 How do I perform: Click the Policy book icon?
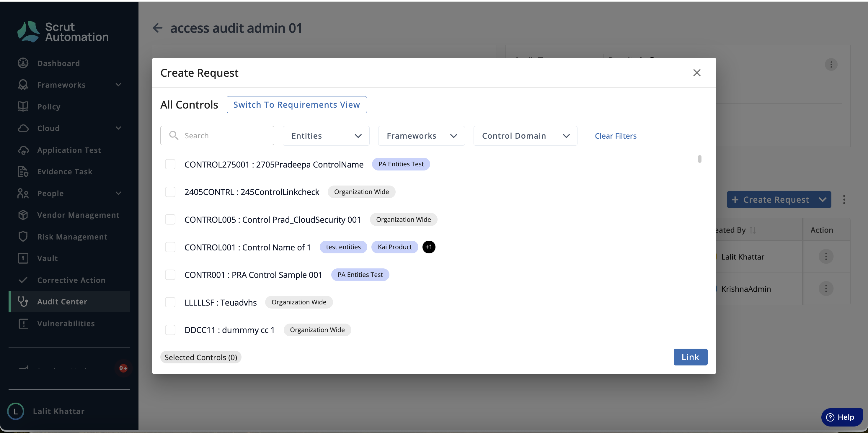(23, 106)
